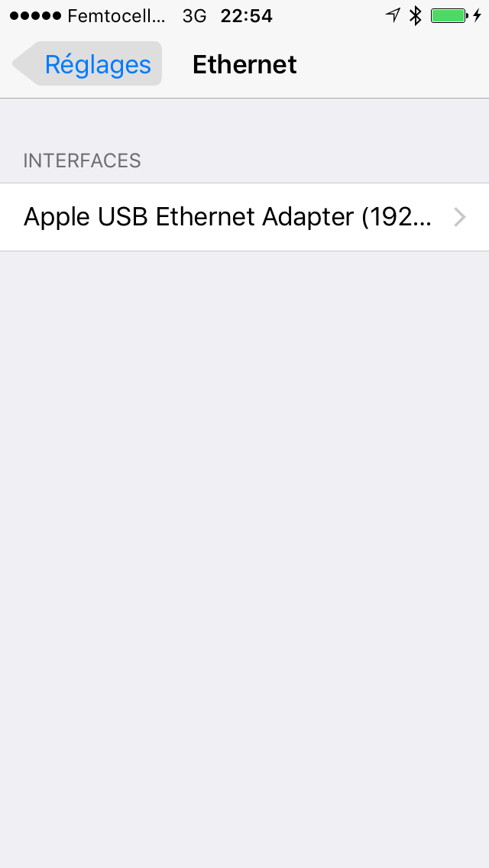Tap the location services arrow icon

pos(393,15)
